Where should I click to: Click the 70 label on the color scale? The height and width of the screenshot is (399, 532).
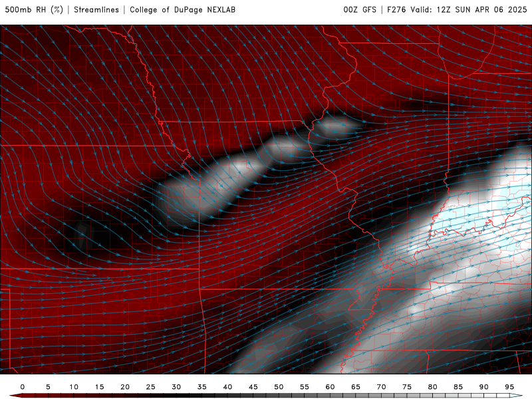(x=381, y=387)
